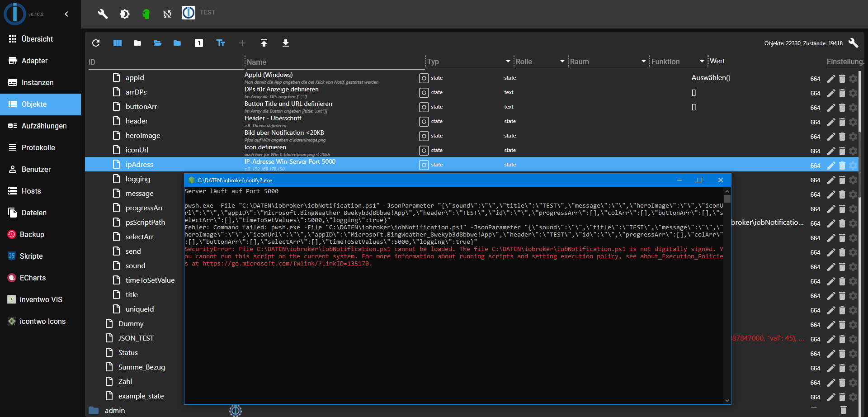Toggle text-size display with the Tt icon
Image resolution: width=868 pixels, height=417 pixels.
point(221,43)
